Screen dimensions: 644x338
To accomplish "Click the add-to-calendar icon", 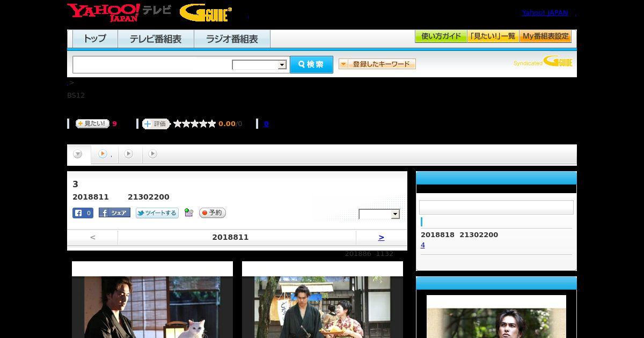I will (188, 212).
